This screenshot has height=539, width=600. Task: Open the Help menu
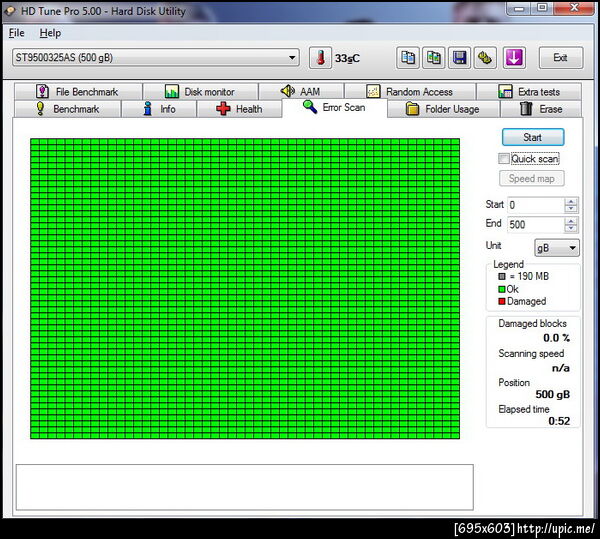(50, 33)
